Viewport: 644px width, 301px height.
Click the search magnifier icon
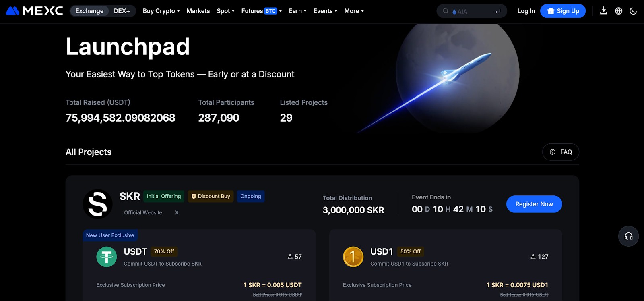(446, 11)
